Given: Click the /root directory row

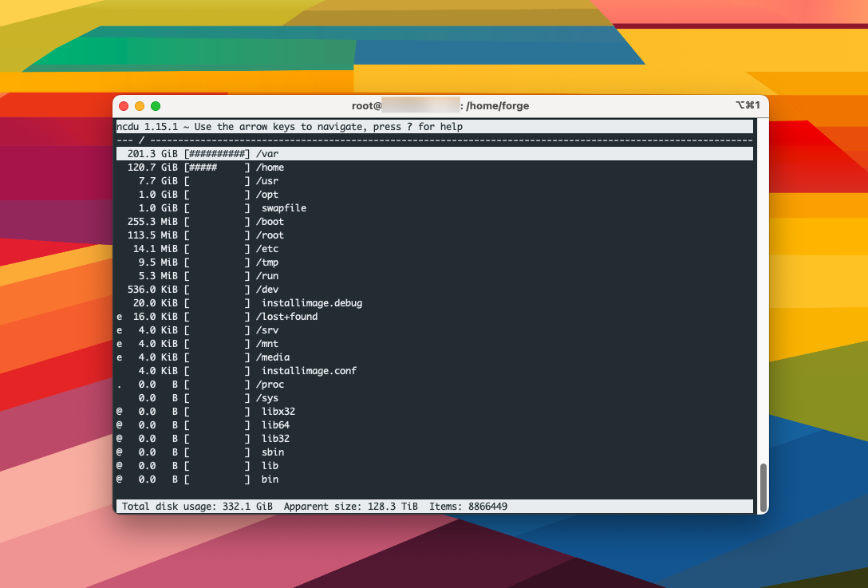Looking at the screenshot, I should coord(270,235).
